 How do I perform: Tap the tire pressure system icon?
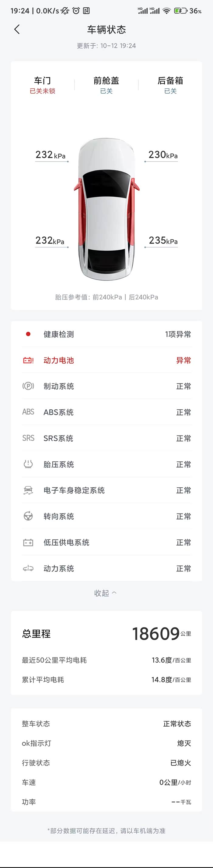[x=28, y=464]
